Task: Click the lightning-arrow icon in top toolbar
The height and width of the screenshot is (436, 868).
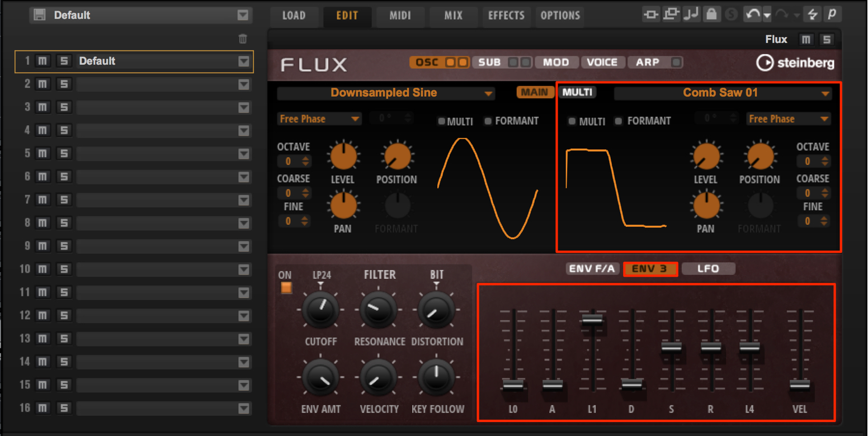Action: point(813,15)
